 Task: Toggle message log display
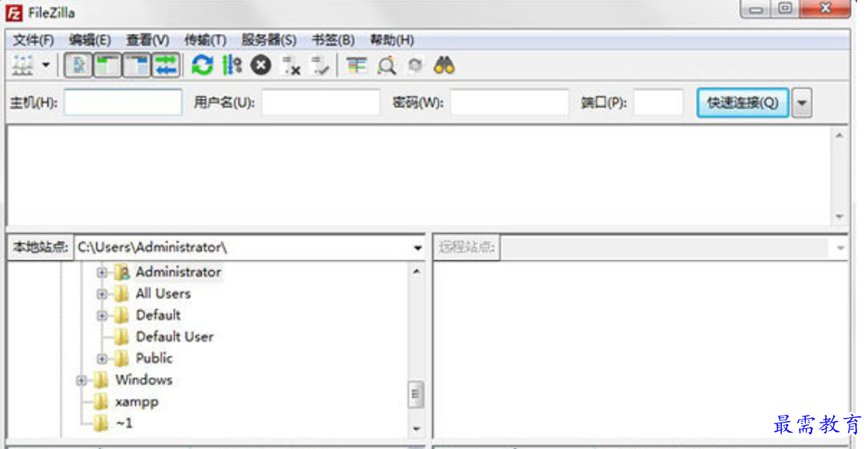[78, 65]
